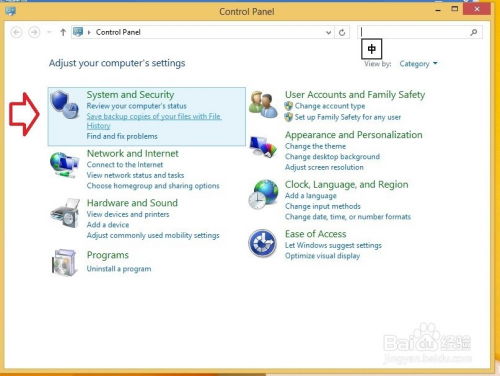Go up one level with up arrow
Screen dimensions: 500x376
pos(63,32)
